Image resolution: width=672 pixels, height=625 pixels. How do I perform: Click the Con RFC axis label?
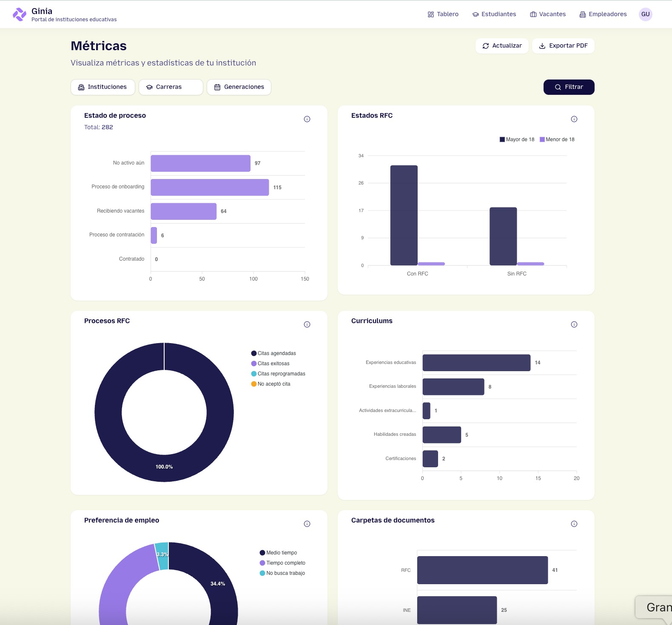pyautogui.click(x=418, y=274)
